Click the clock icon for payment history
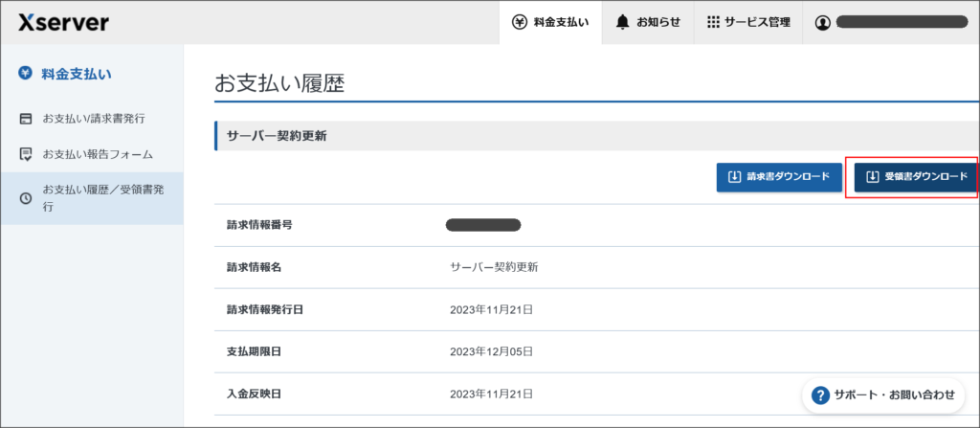Screen dimensions: 980x428 (x=26, y=198)
